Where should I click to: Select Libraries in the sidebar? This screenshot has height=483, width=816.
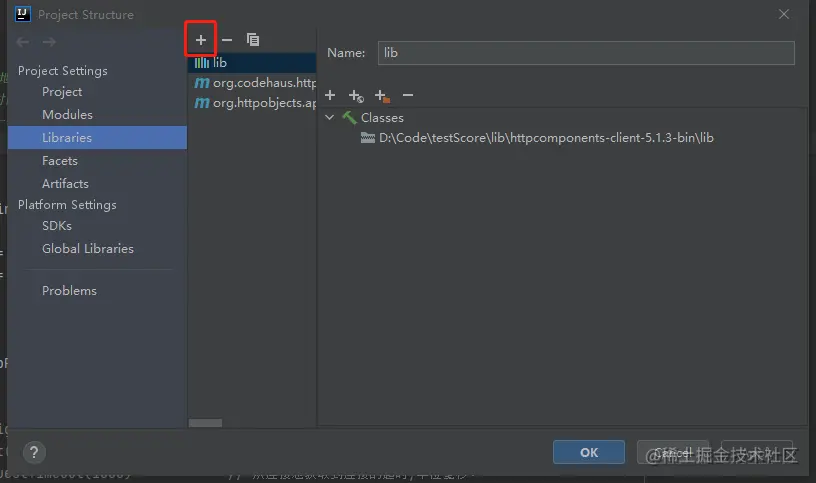[97, 137]
